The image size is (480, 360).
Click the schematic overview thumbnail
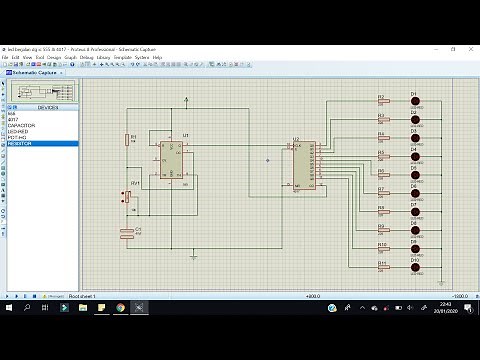coord(43,91)
